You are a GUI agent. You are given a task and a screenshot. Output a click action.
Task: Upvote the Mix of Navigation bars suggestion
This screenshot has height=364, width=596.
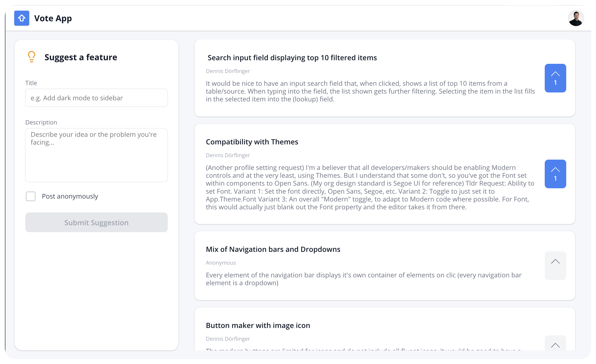[555, 266]
